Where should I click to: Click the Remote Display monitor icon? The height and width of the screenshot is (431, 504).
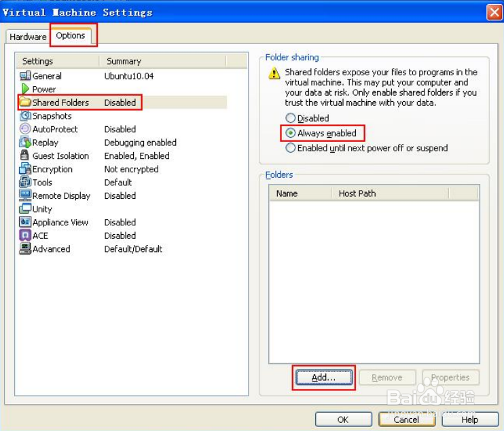(25, 195)
